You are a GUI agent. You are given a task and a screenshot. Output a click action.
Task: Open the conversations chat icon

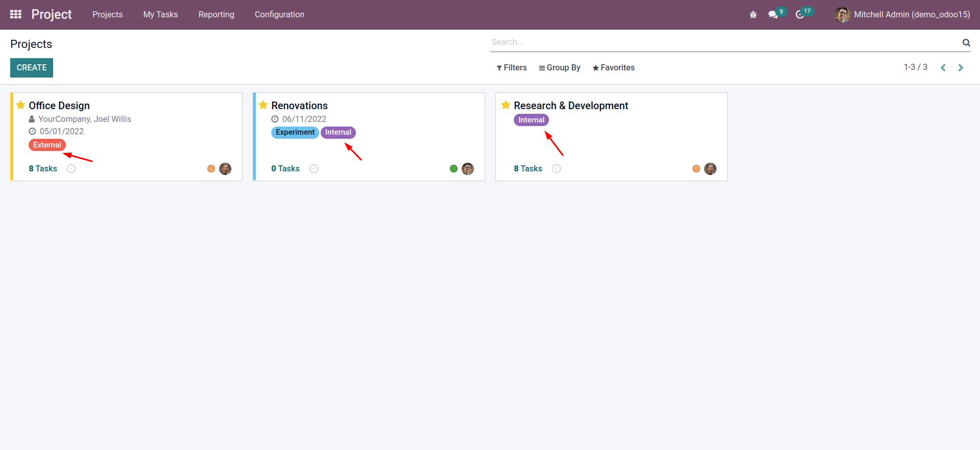tap(773, 15)
